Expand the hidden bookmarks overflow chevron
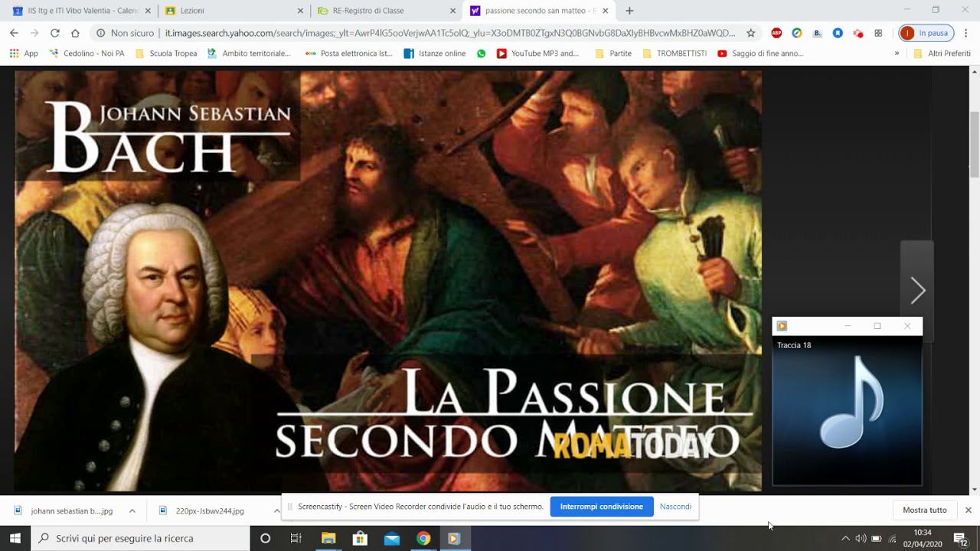Image resolution: width=980 pixels, height=551 pixels. pyautogui.click(x=897, y=54)
